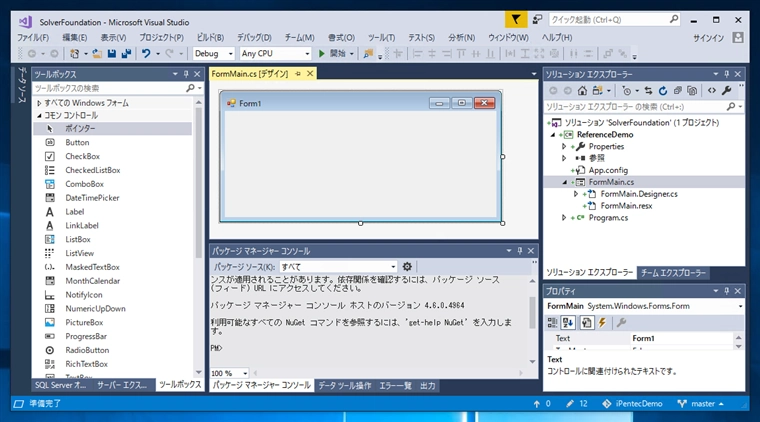Start debugging with the green play button
Screen dimensions: 760x422
coord(321,53)
